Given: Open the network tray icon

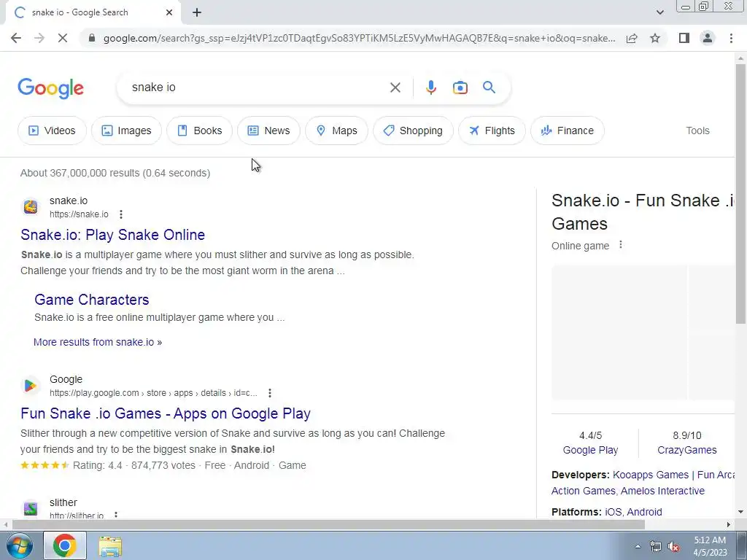Looking at the screenshot, I should point(656,547).
